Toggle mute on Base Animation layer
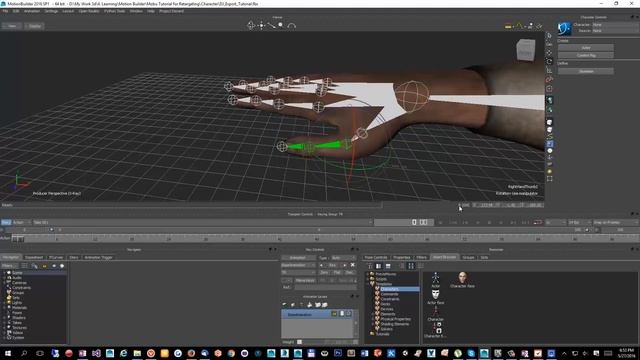Screen dimensions: 640x360 349,313
